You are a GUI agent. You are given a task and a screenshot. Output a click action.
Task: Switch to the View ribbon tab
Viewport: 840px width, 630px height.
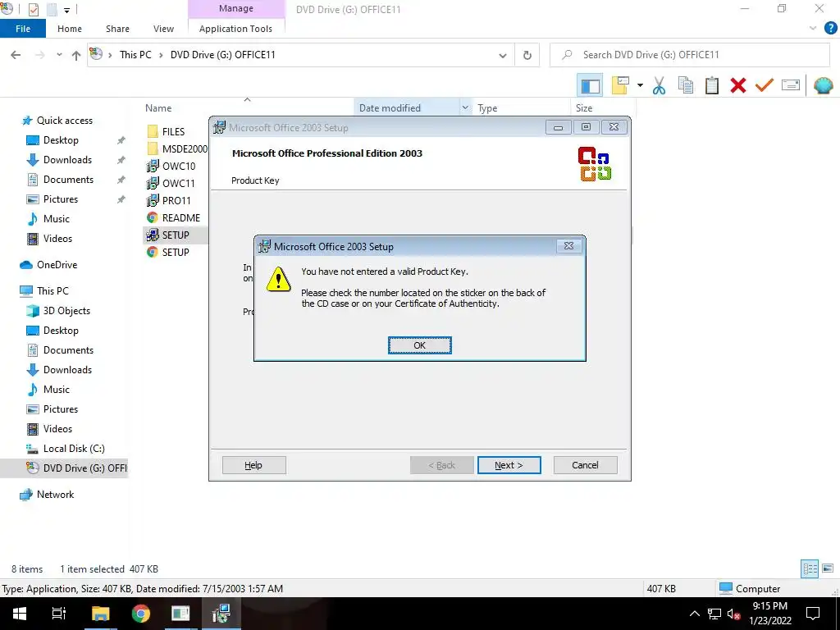coord(163,29)
